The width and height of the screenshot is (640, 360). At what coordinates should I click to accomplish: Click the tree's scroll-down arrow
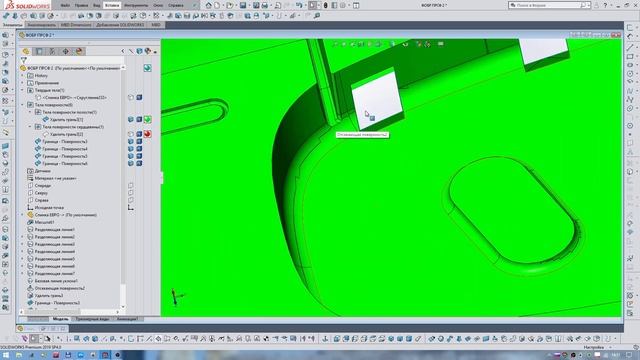123,307
